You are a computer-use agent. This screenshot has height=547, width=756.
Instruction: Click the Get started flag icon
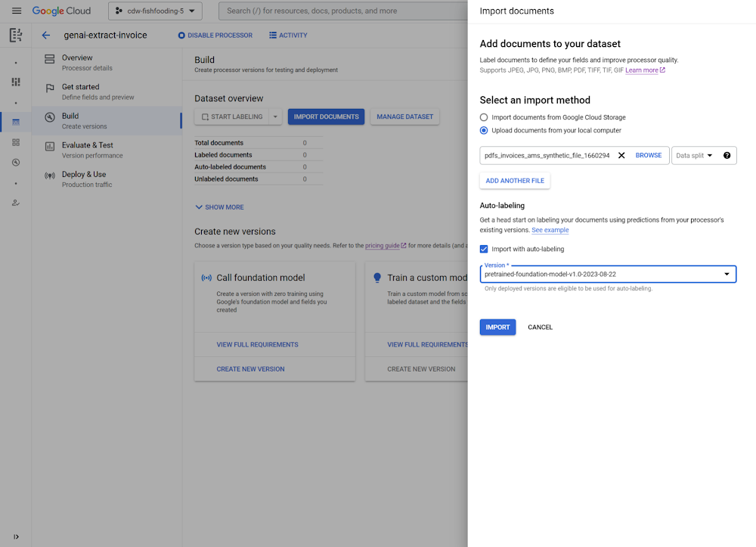(50, 88)
